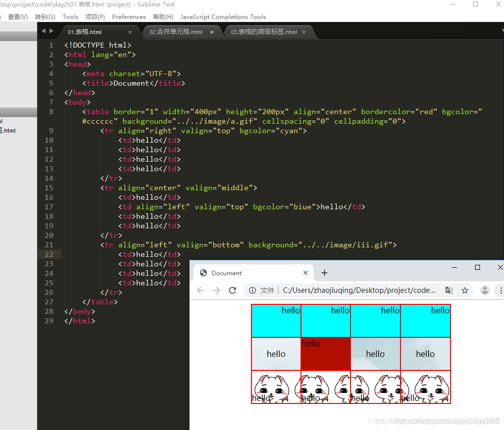
Task: Click the closing </html> tag
Action: click(x=79, y=321)
